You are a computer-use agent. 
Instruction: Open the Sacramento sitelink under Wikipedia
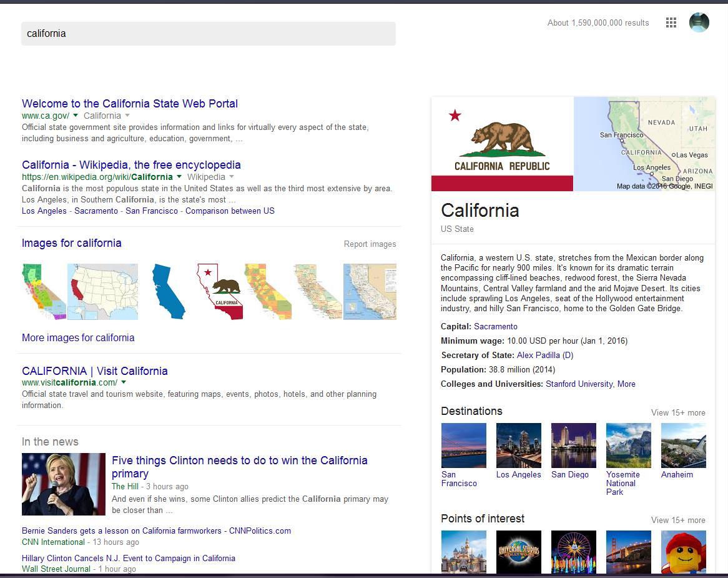click(x=96, y=211)
